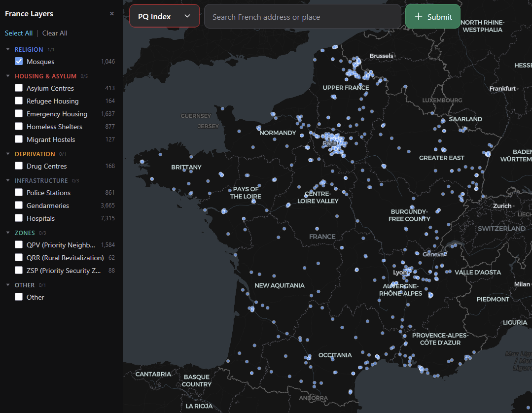Turn on Homeless Shelters layer
Image resolution: width=532 pixels, height=413 pixels.
(x=19, y=127)
